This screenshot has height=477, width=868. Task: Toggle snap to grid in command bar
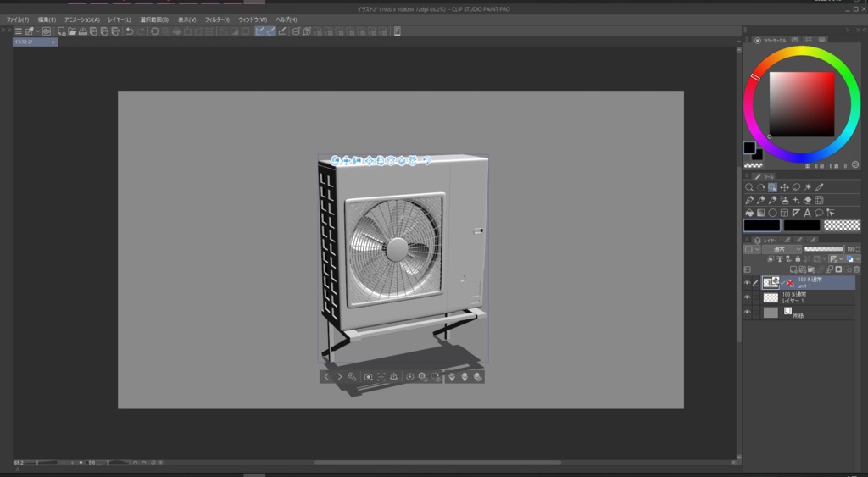tap(282, 31)
